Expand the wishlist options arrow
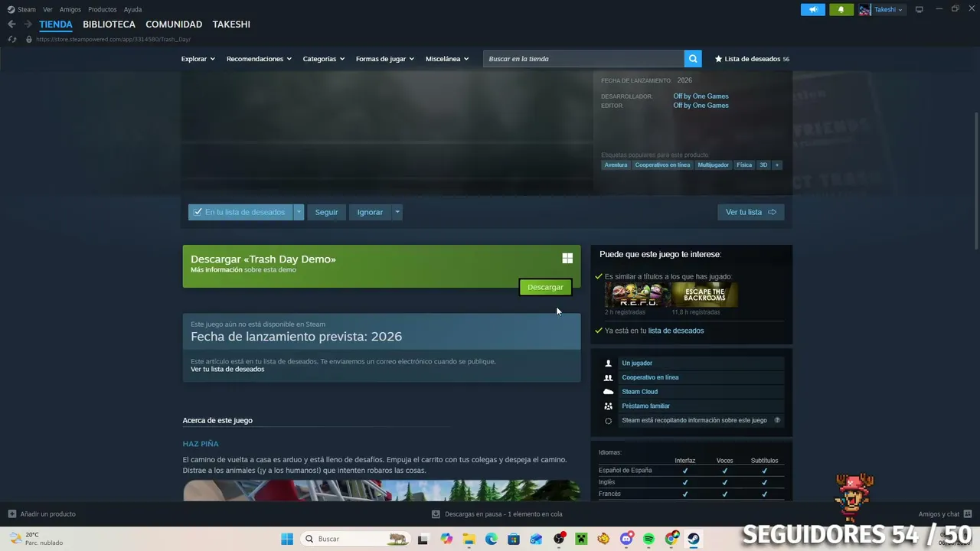Screen dimensions: 980x551 click(299, 212)
